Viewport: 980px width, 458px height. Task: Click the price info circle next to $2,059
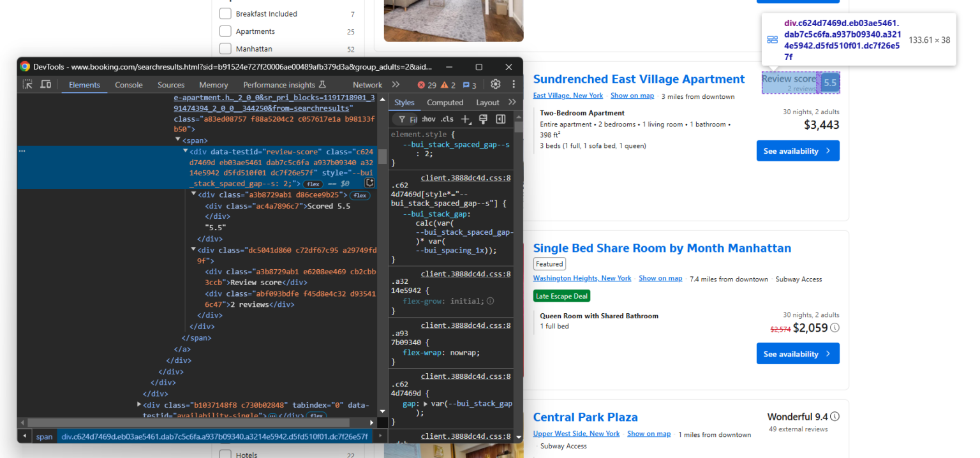pyautogui.click(x=835, y=327)
